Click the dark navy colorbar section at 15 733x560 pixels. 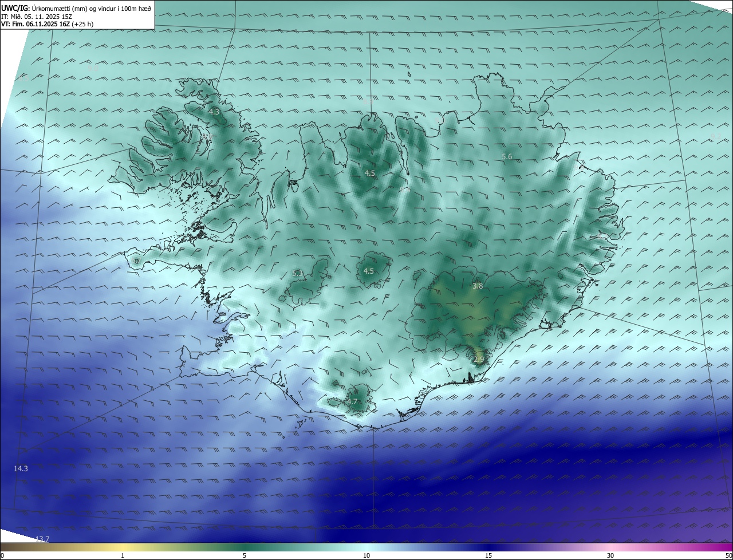click(x=488, y=547)
